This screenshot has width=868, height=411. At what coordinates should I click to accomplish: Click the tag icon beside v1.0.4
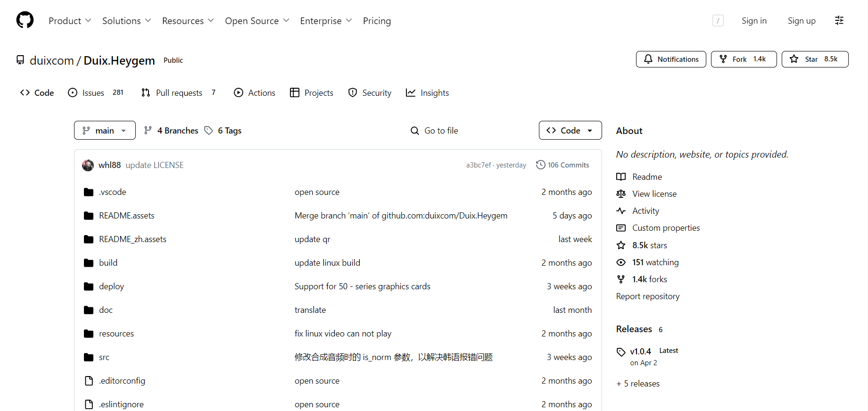[621, 352]
